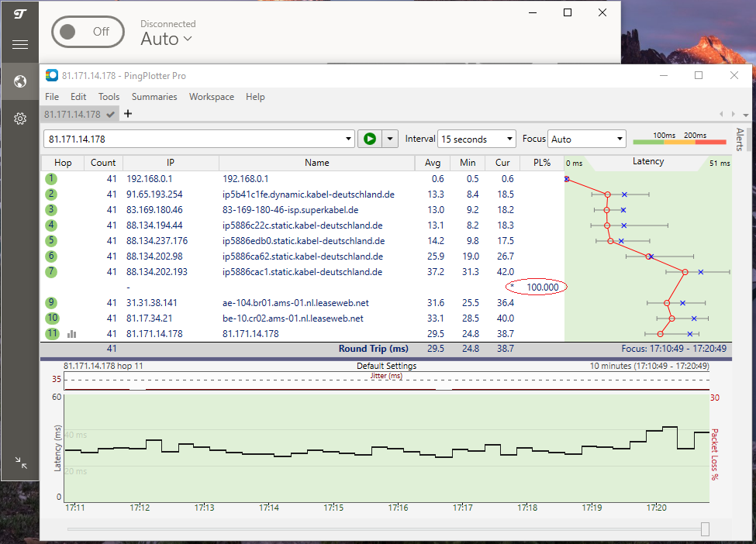Open the hamburger menu in TunnelBear sidebar
Screen dimensions: 756x544
20,44
